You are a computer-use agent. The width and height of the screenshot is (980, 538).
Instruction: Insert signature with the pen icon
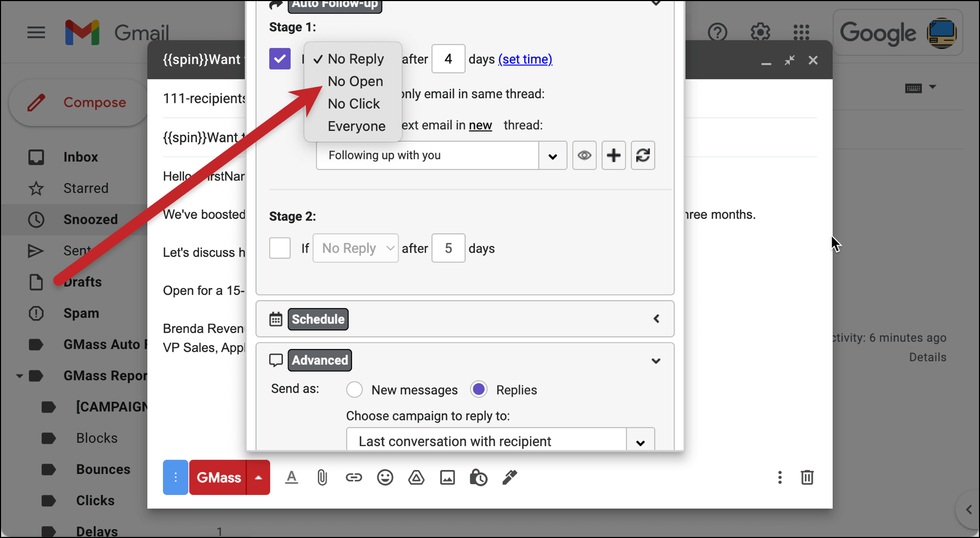[510, 478]
